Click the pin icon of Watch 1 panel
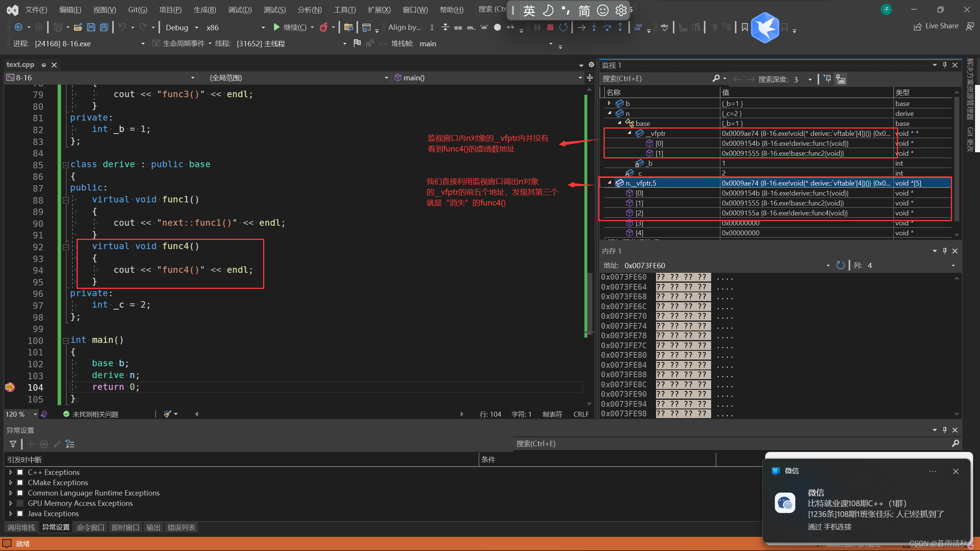 (x=945, y=65)
